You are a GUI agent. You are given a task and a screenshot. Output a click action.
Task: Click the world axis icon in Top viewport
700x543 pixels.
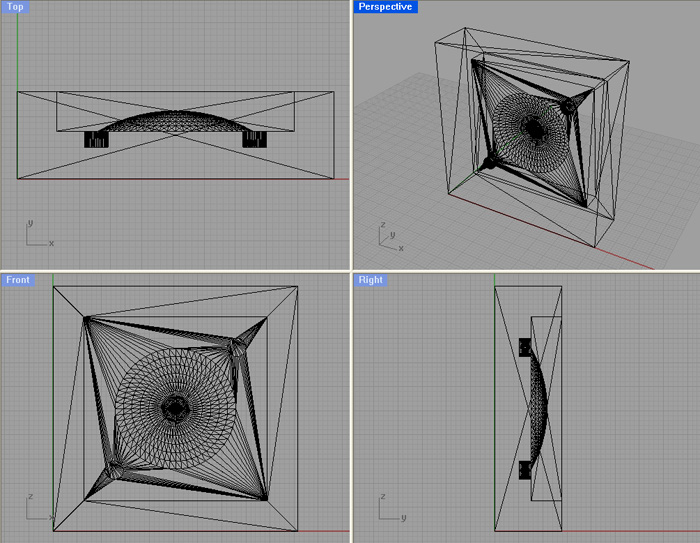pos(36,234)
